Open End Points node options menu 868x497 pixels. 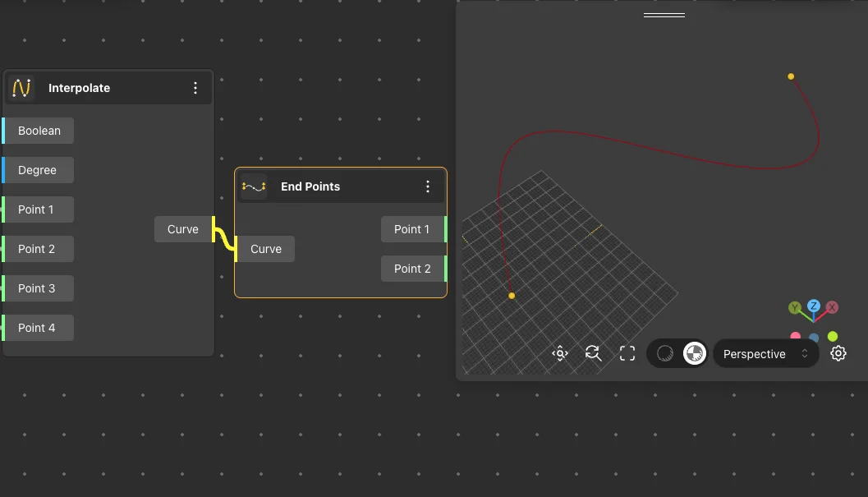click(x=427, y=186)
